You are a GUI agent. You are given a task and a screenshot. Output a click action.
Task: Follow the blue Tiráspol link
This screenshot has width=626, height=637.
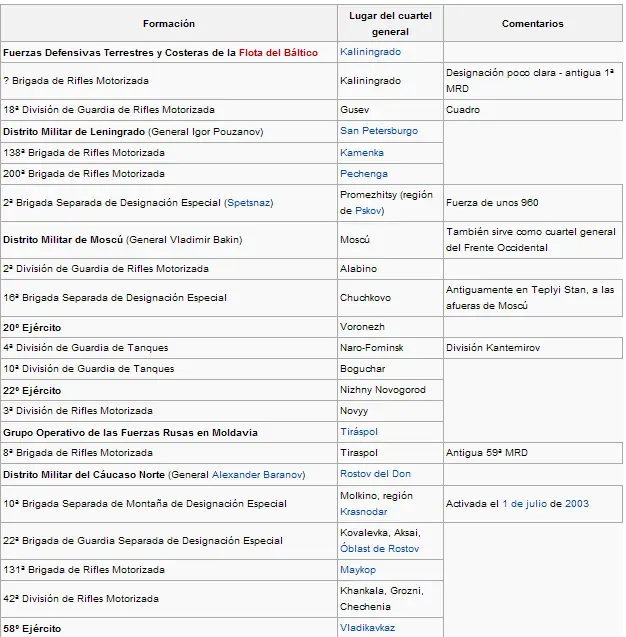pyautogui.click(x=359, y=432)
